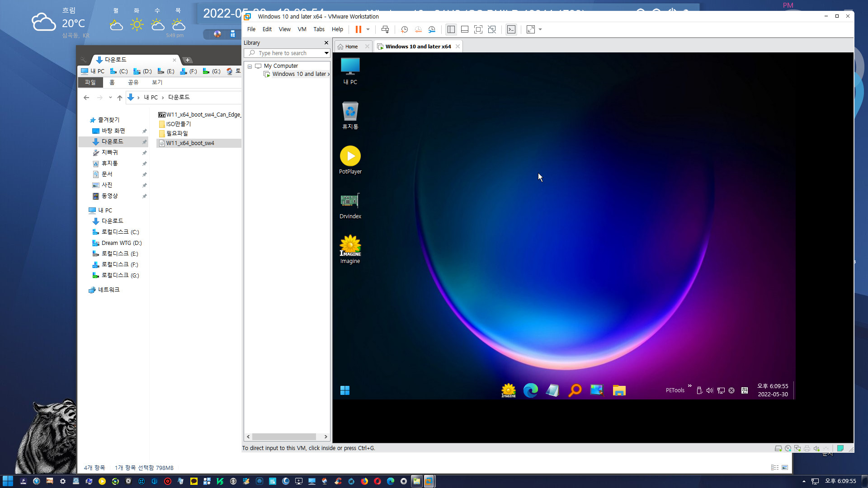Launch Imagine from the guest taskbar
The height and width of the screenshot is (488, 868).
(x=509, y=390)
